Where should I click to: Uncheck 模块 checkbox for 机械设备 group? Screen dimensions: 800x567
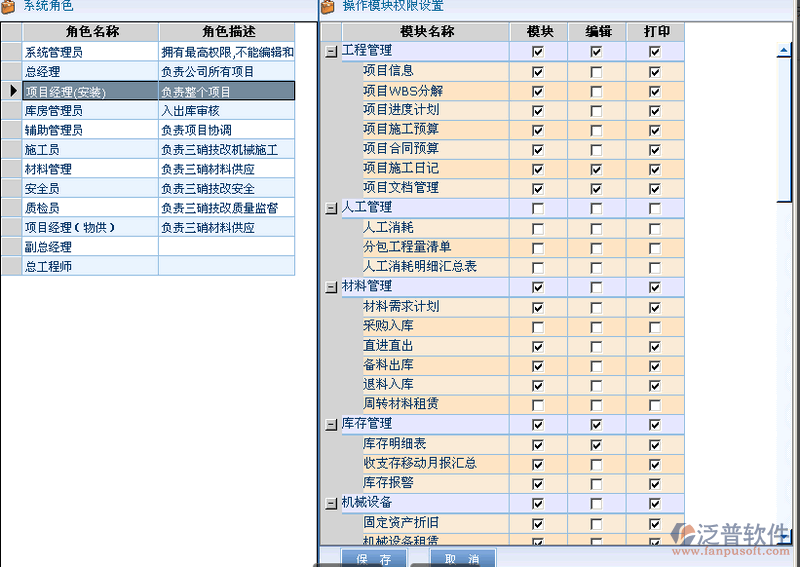(x=538, y=504)
